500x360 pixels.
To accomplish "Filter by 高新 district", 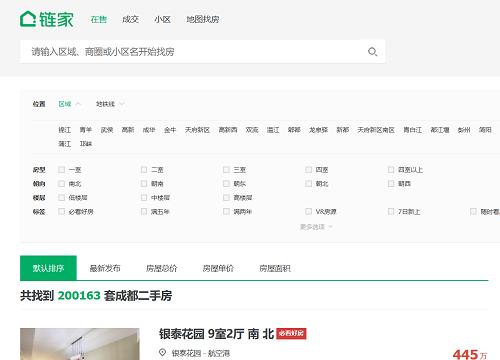I will coord(128,130).
